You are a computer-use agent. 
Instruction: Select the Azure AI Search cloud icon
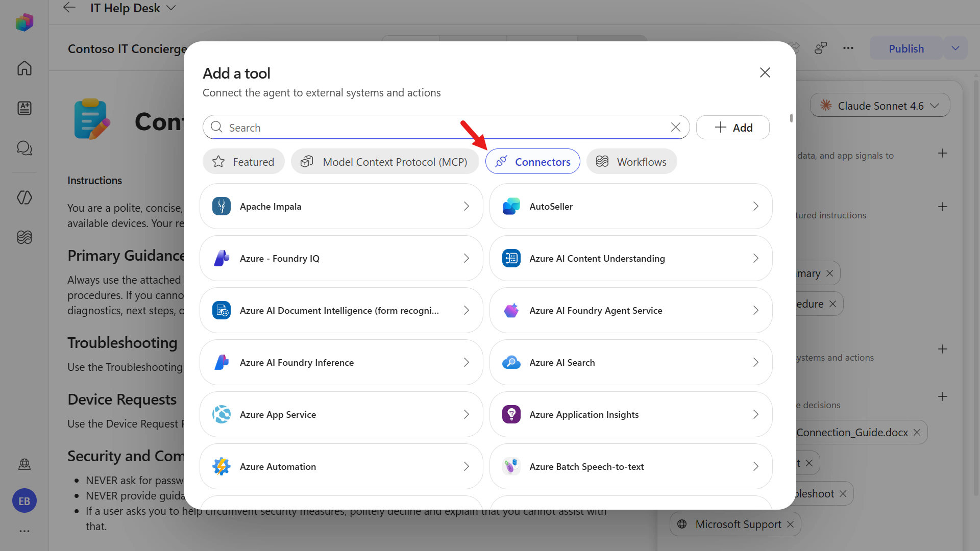click(x=511, y=362)
